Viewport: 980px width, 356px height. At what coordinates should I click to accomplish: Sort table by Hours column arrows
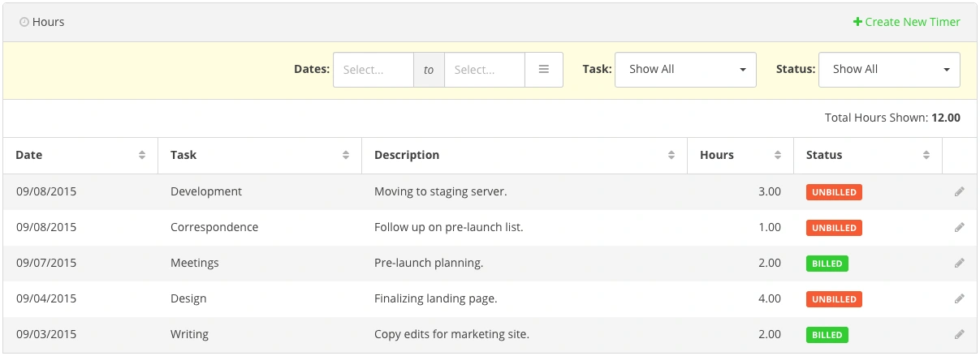tap(778, 155)
